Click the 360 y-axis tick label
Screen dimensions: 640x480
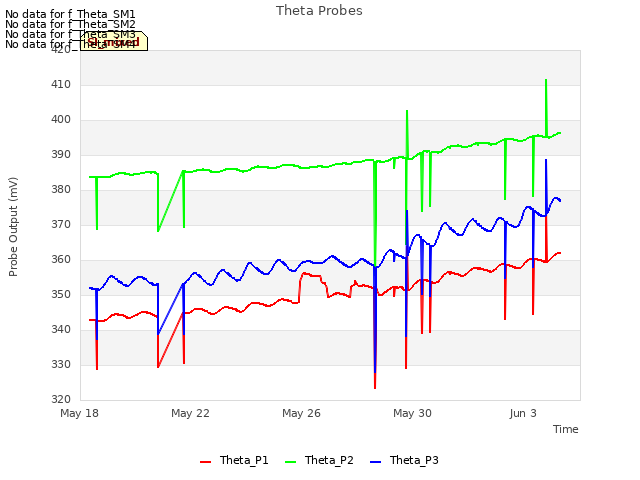coord(61,260)
